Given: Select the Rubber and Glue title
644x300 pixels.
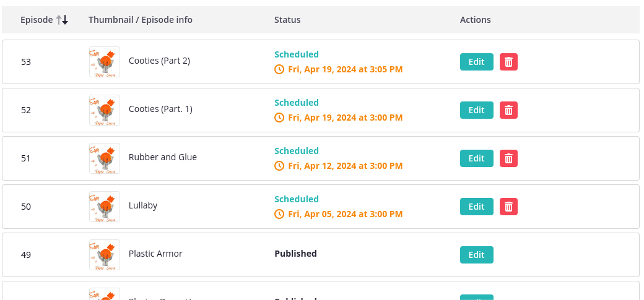Looking at the screenshot, I should [162, 157].
